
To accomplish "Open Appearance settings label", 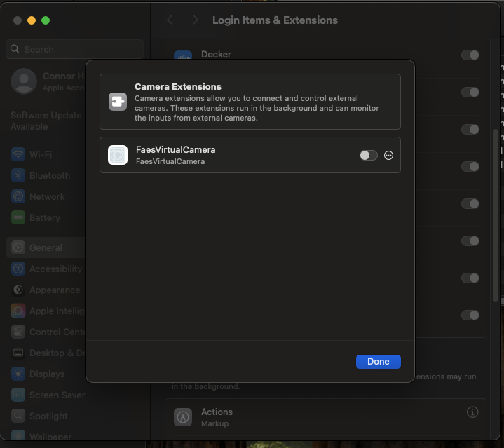I will point(55,290).
